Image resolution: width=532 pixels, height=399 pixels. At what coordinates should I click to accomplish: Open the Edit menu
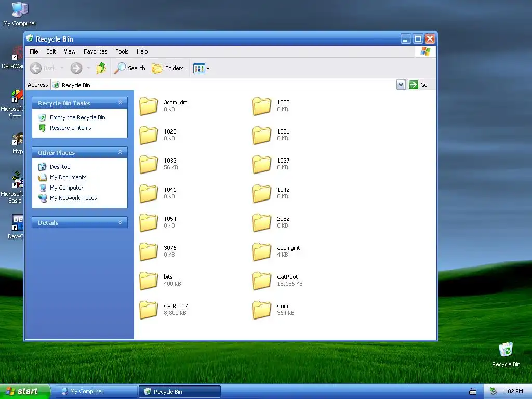[x=51, y=51]
